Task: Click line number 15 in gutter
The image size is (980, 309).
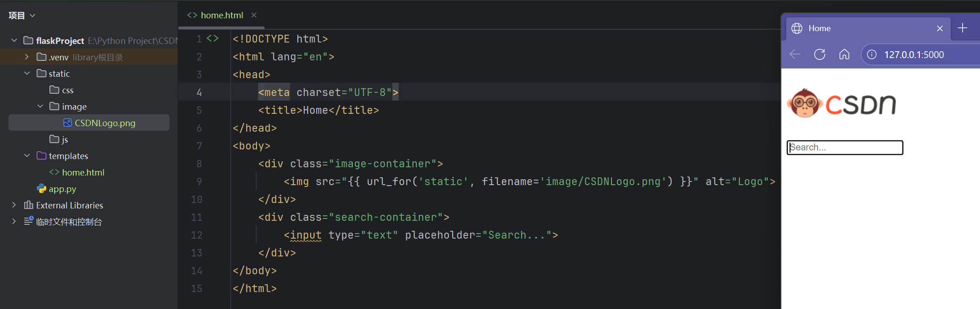Action: click(x=196, y=288)
